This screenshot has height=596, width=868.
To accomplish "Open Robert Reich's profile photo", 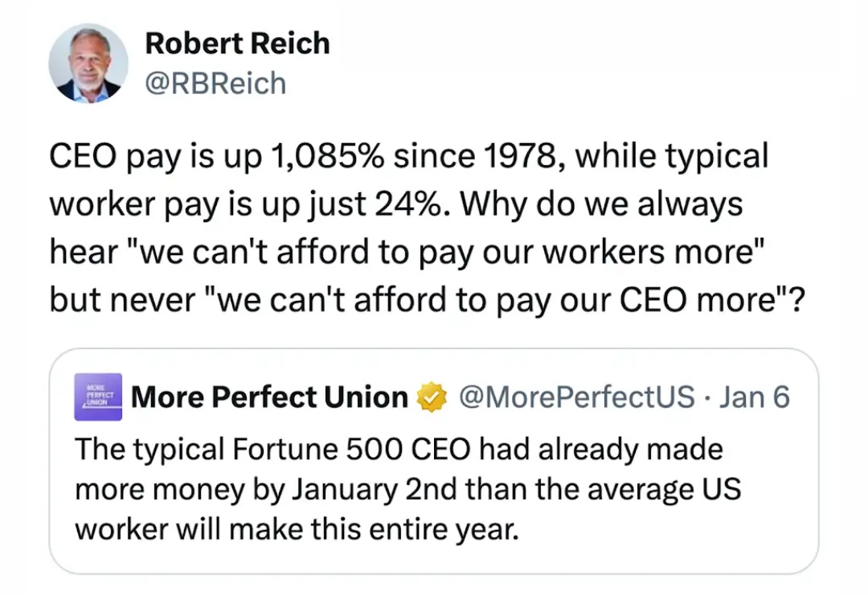I will pos(88,64).
